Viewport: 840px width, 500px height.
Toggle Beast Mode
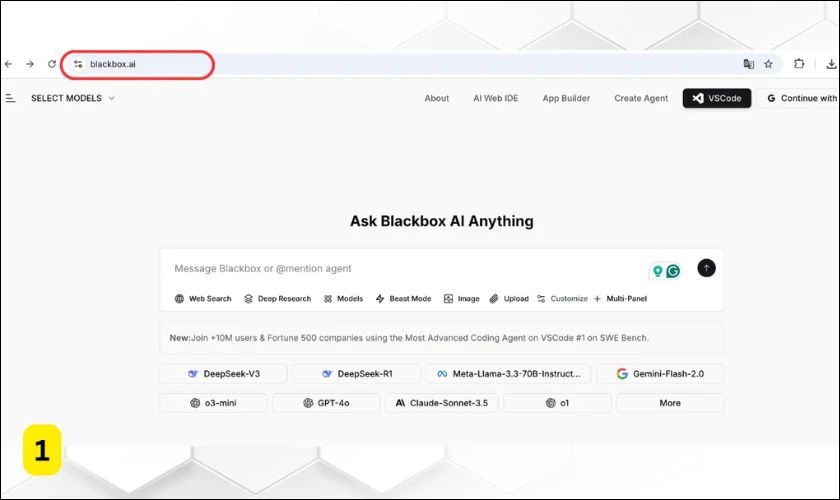[x=403, y=298]
